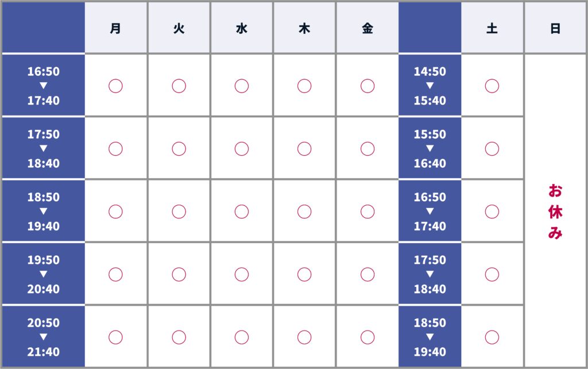Click the 土 column header

pos(492,28)
